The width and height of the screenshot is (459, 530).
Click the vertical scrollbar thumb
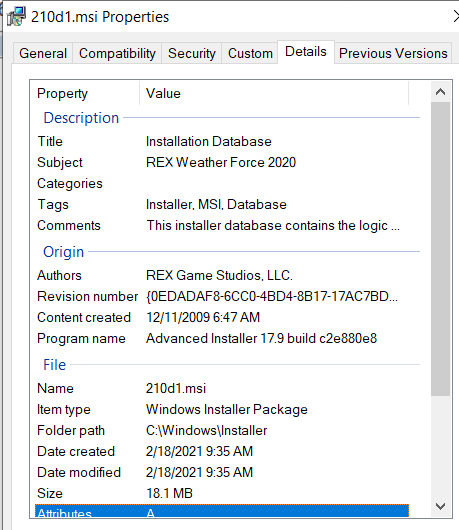pyautogui.click(x=440, y=248)
